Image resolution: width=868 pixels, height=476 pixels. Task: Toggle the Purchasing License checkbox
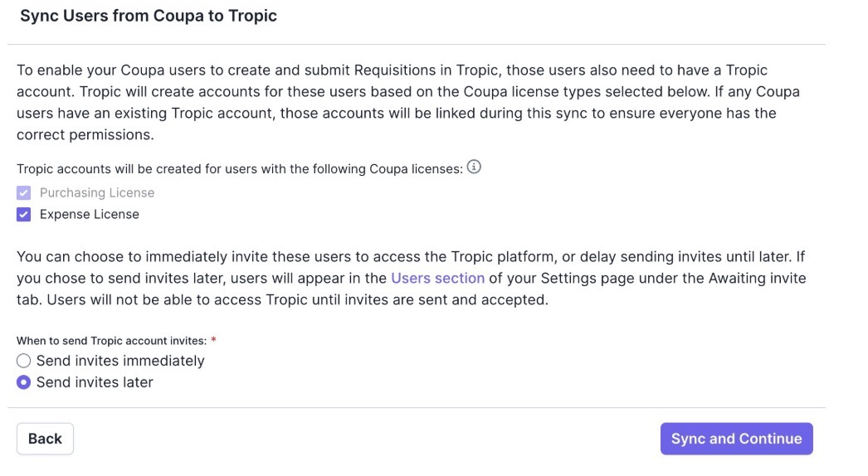pos(24,192)
